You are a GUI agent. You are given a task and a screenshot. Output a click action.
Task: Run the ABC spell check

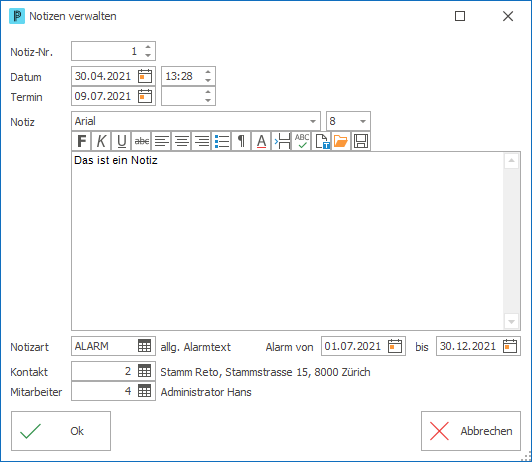(x=301, y=141)
